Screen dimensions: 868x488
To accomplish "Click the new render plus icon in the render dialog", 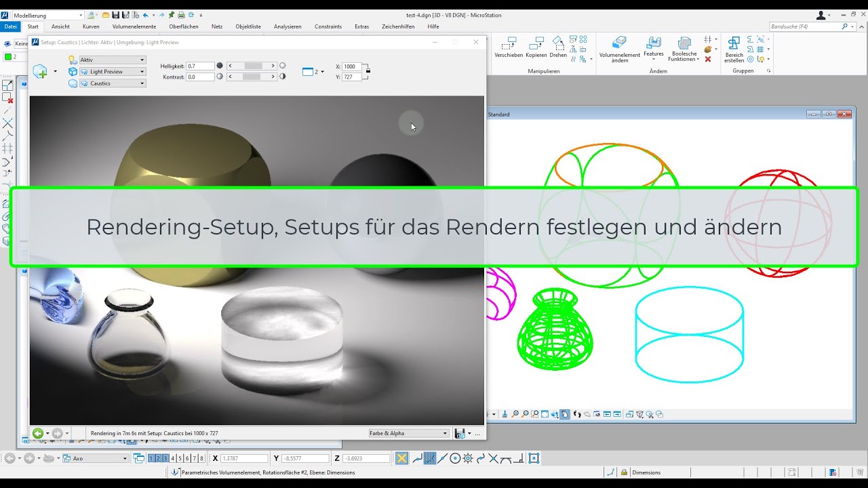I will point(41,71).
